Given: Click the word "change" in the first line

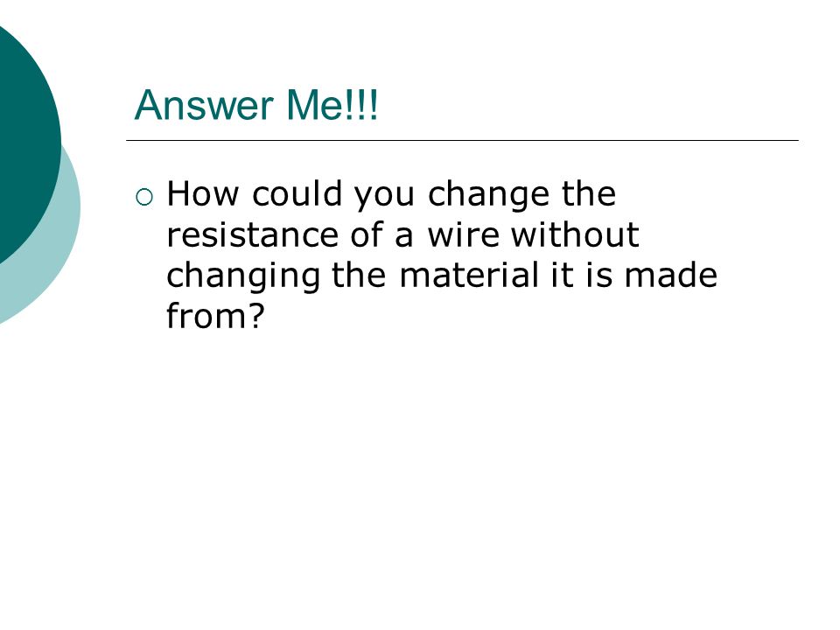Looking at the screenshot, I should [x=488, y=195].
